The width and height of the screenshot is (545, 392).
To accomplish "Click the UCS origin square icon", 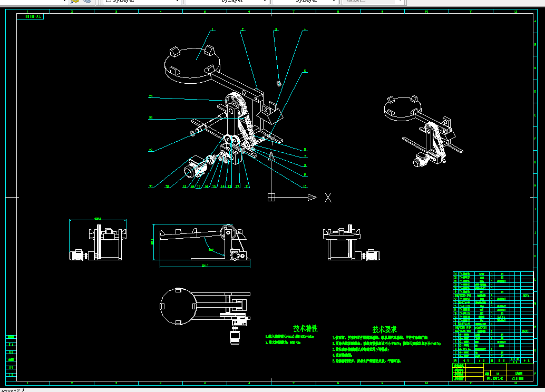I will click(271, 198).
